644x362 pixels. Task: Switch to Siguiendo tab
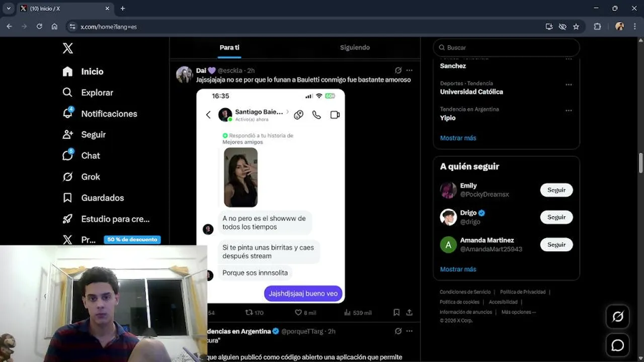(355, 47)
